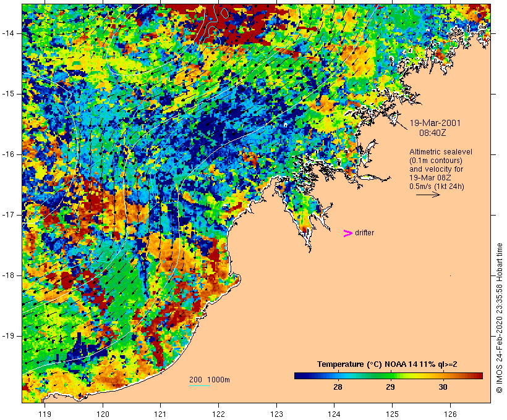Click the drifter legend label
Screen dimensions: 507x420
click(x=364, y=233)
